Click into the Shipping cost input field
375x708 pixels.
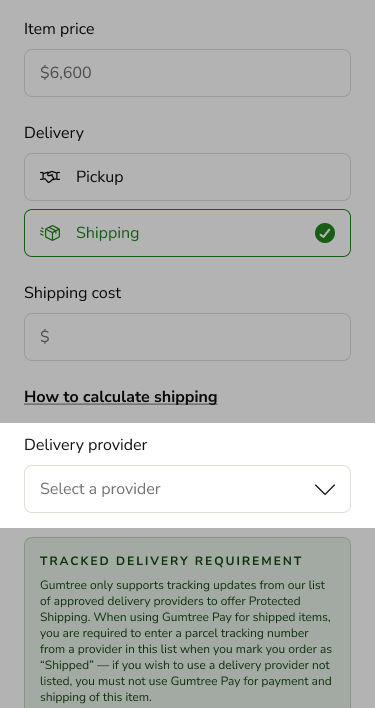(x=187, y=337)
